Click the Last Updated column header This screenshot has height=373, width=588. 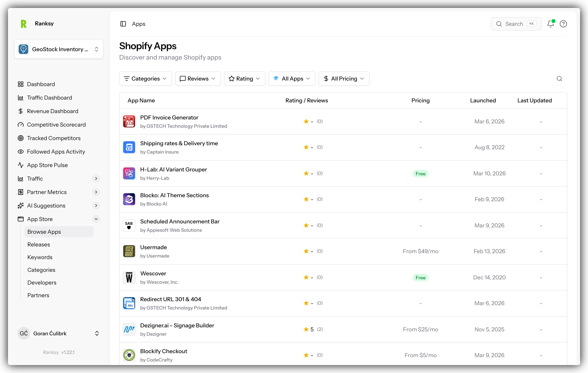point(535,101)
